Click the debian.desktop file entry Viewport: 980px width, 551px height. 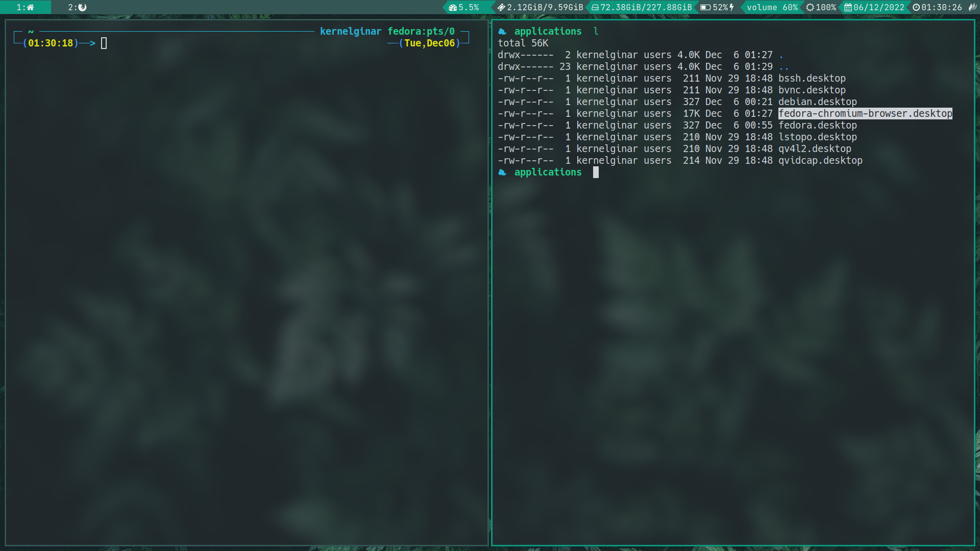click(x=817, y=102)
